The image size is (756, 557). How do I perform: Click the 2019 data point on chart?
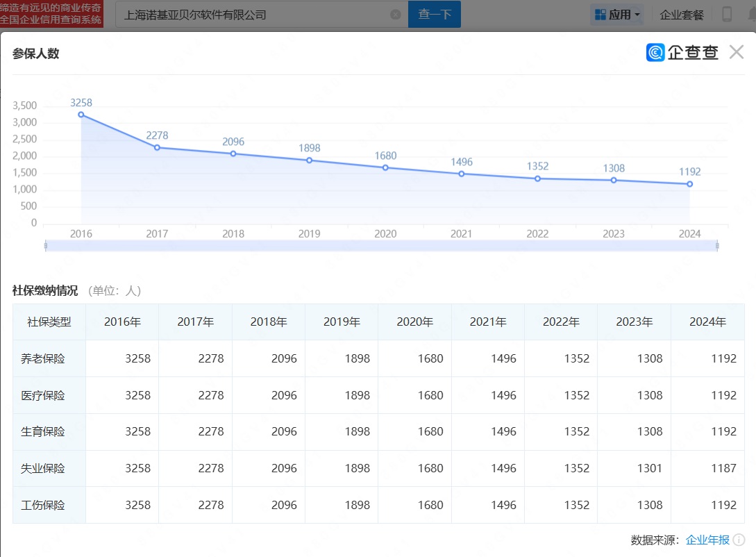pyautogui.click(x=310, y=160)
